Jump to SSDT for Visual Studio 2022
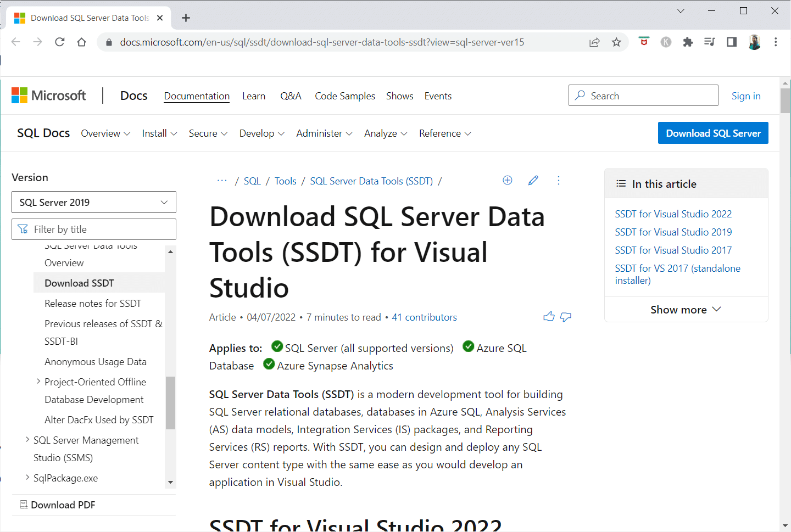 [x=673, y=214]
